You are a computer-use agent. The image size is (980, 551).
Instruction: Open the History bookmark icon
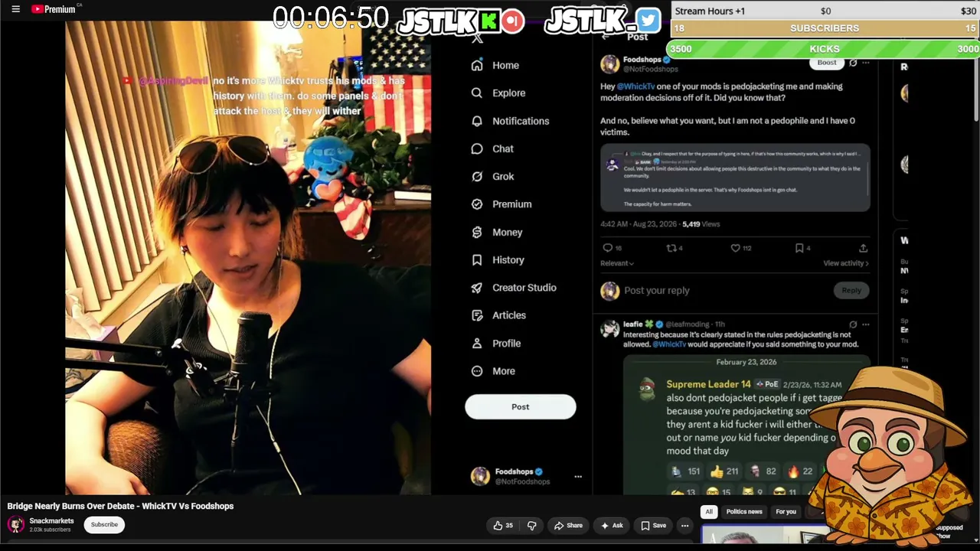477,260
